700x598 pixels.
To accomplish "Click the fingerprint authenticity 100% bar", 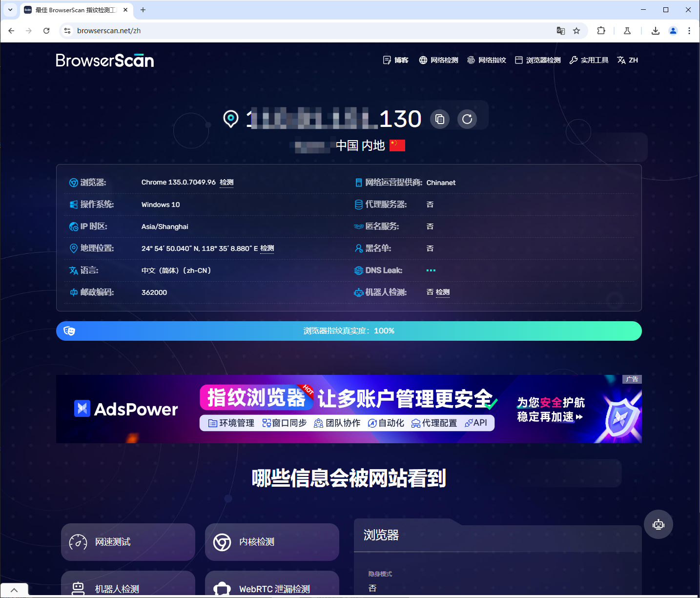I will pyautogui.click(x=349, y=331).
